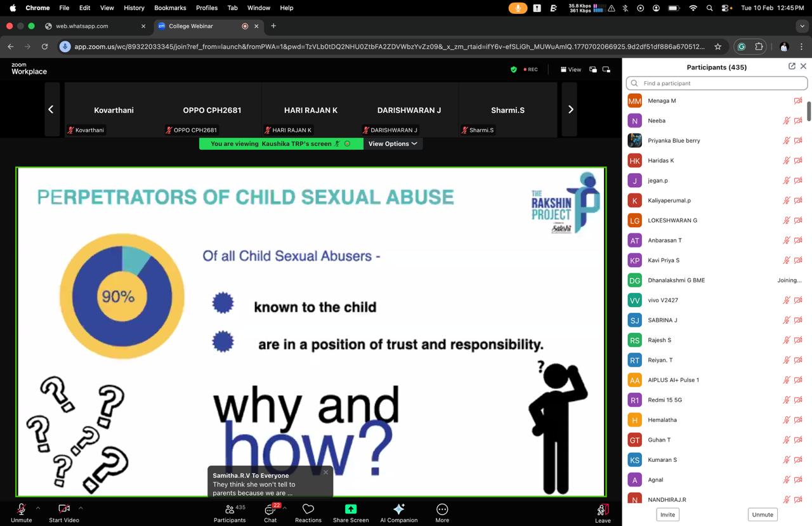
Task: Open the View layout button
Action: tap(571, 69)
